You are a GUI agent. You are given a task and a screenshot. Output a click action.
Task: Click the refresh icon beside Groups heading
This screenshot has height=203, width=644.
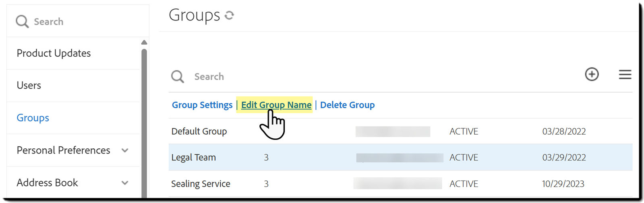pos(229,15)
